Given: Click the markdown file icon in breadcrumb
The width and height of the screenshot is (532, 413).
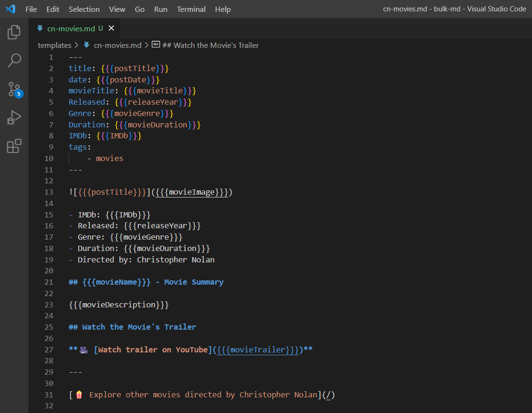Looking at the screenshot, I should pos(87,45).
